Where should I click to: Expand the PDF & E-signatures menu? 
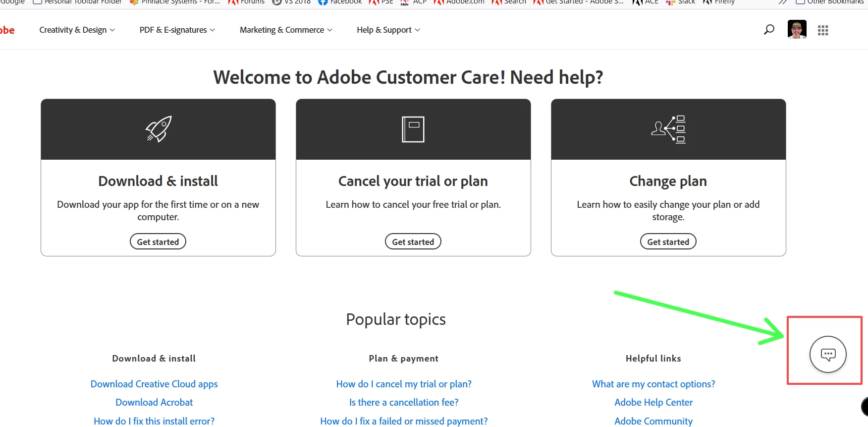177,30
